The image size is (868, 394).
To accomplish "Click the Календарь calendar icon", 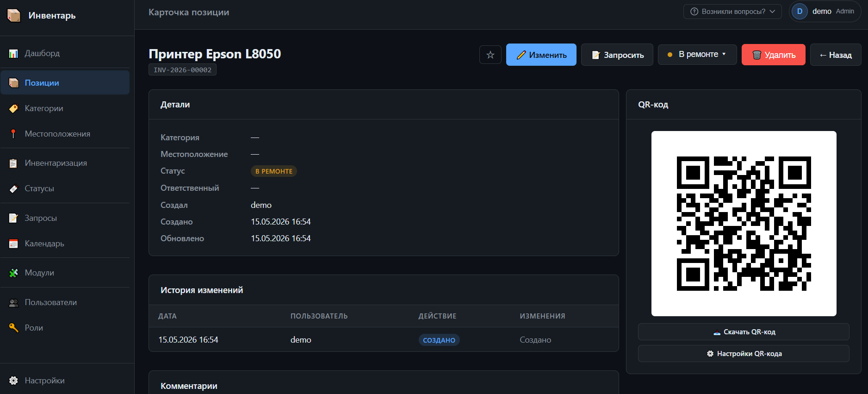I will pyautogui.click(x=13, y=244).
